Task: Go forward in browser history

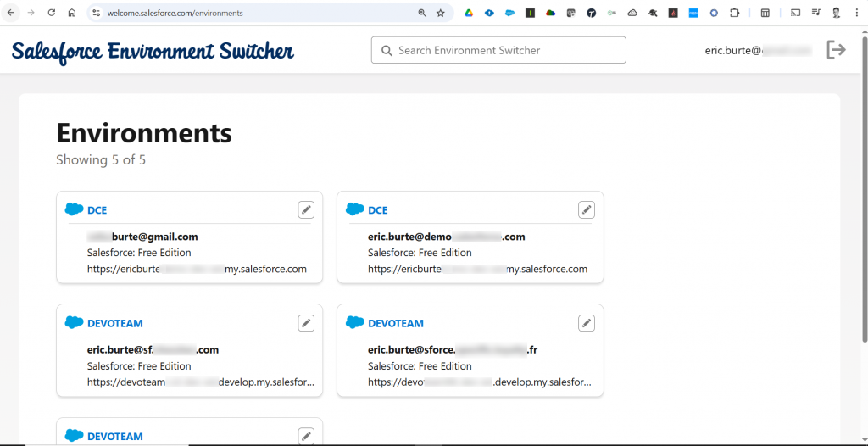Action: [x=31, y=13]
